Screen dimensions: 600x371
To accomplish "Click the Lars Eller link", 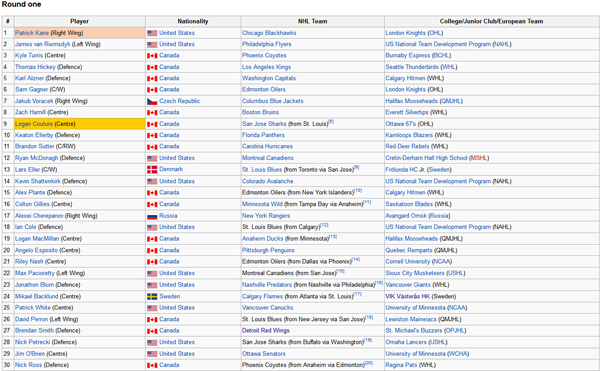I will 27,169.
